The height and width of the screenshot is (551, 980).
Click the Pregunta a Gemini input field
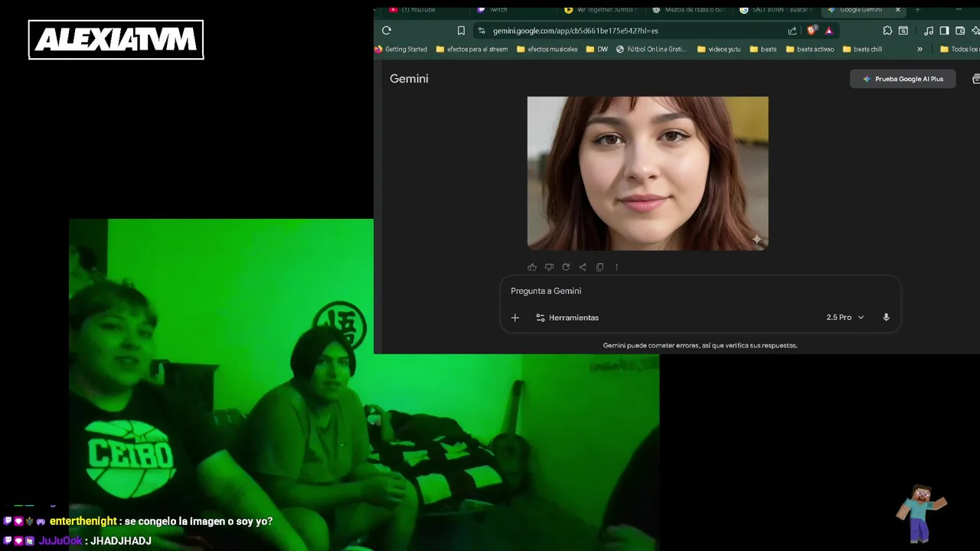(x=700, y=291)
